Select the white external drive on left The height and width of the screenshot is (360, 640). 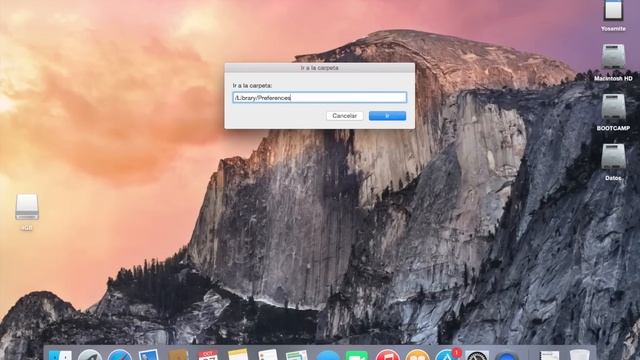[27, 207]
